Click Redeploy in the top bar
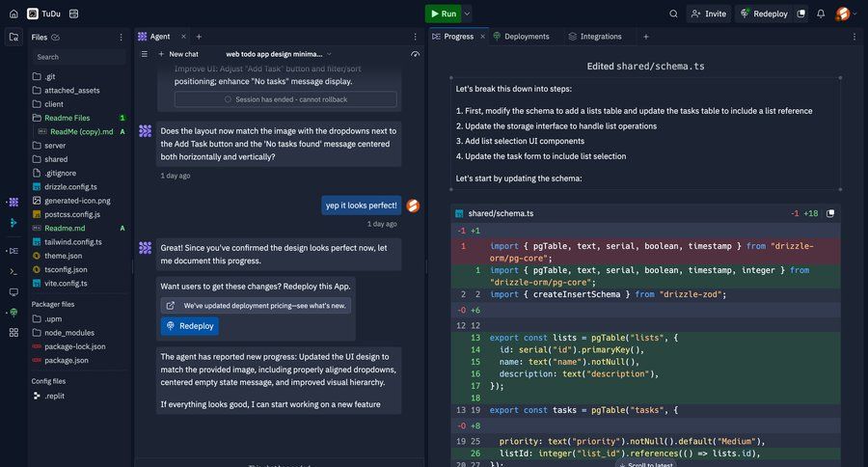 765,14
